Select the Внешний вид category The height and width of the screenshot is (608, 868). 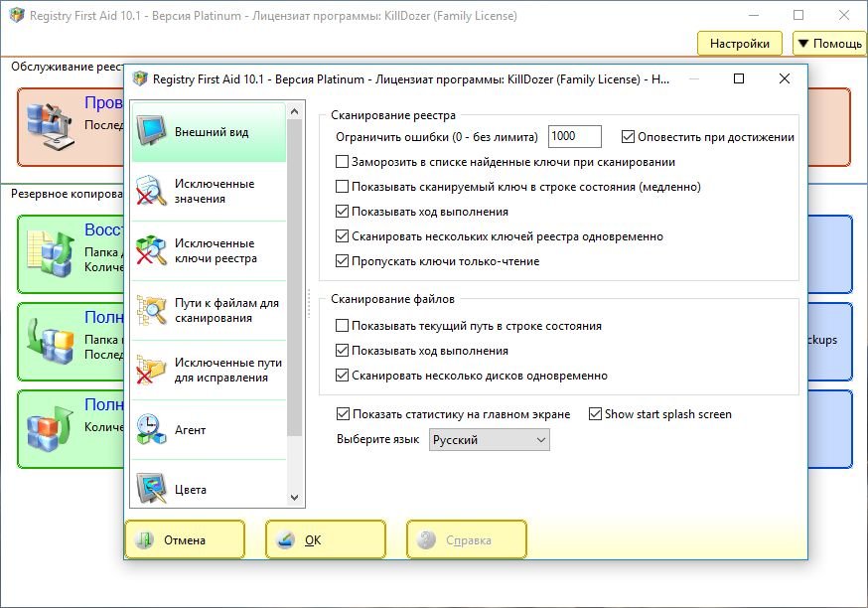(x=210, y=132)
